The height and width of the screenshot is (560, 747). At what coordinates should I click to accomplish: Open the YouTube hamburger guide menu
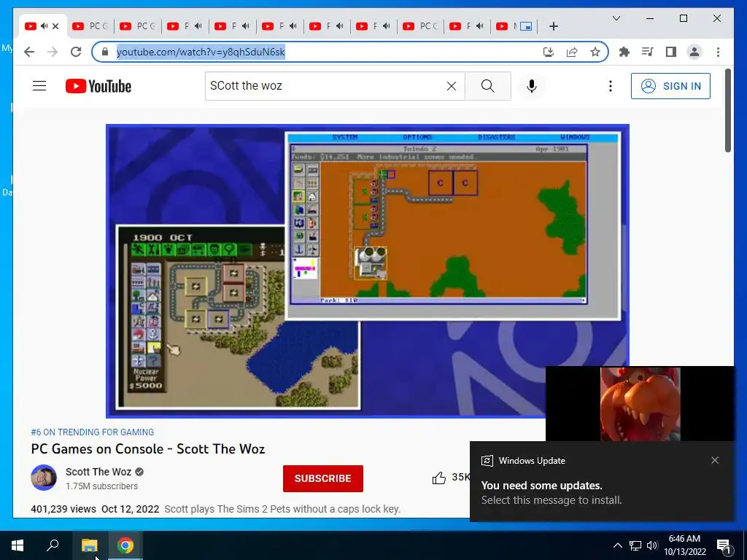tap(39, 86)
